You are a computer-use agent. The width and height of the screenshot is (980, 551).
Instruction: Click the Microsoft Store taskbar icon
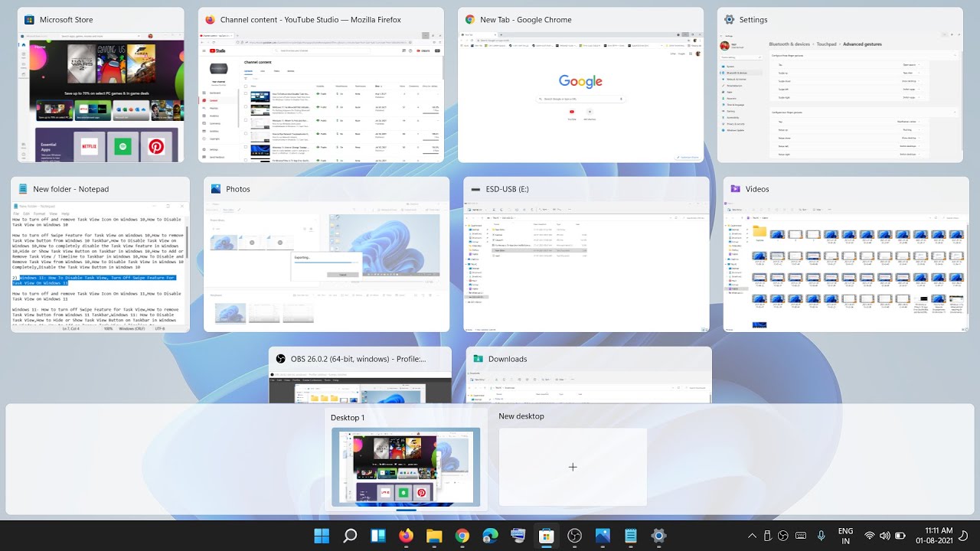click(547, 536)
